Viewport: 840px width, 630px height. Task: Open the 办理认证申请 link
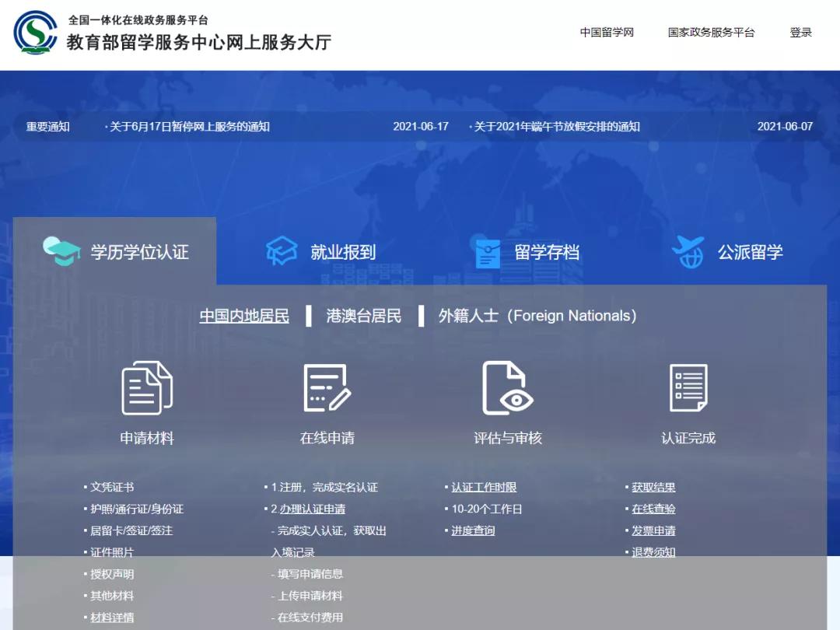click(x=314, y=509)
